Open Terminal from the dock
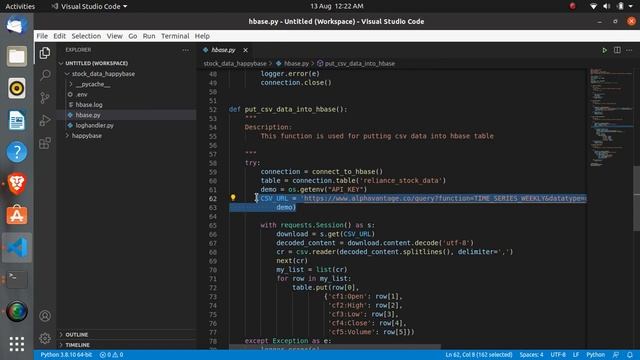 (x=17, y=280)
